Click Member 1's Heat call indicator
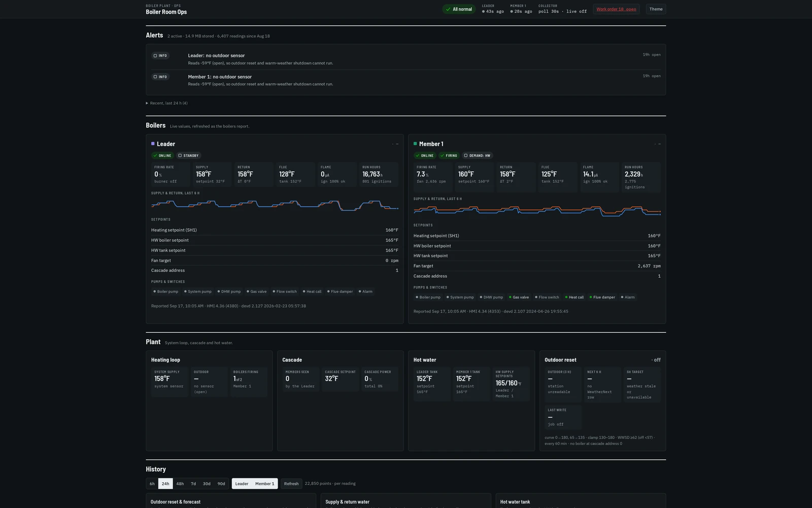 click(x=574, y=297)
